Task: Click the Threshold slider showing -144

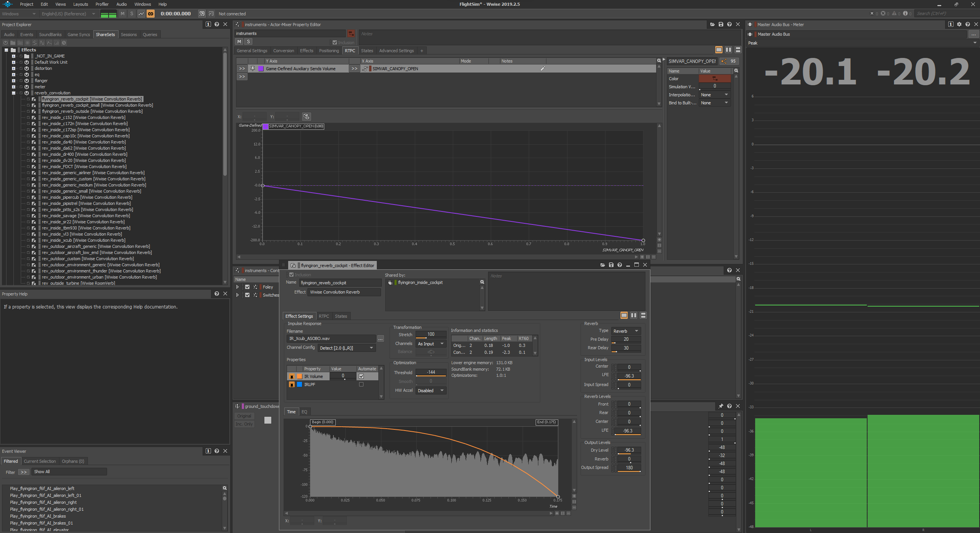Action: coord(431,373)
